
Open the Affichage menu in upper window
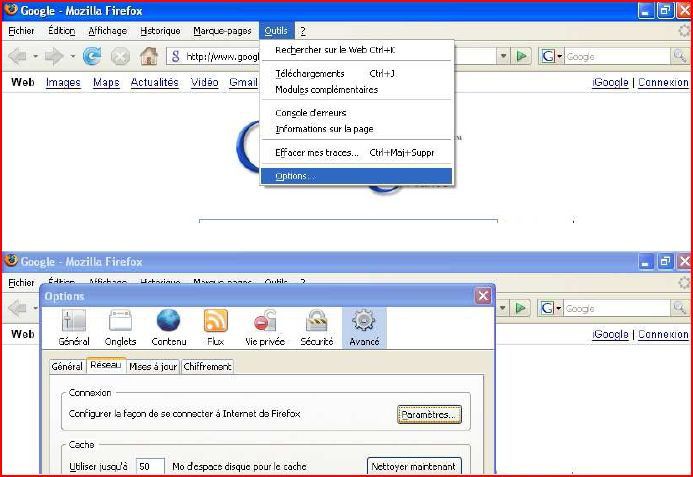[107, 31]
